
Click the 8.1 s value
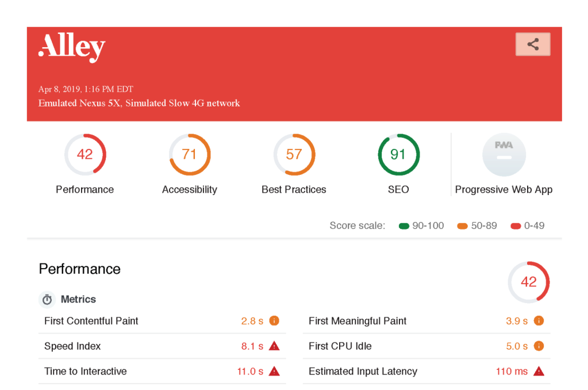pyautogui.click(x=252, y=346)
